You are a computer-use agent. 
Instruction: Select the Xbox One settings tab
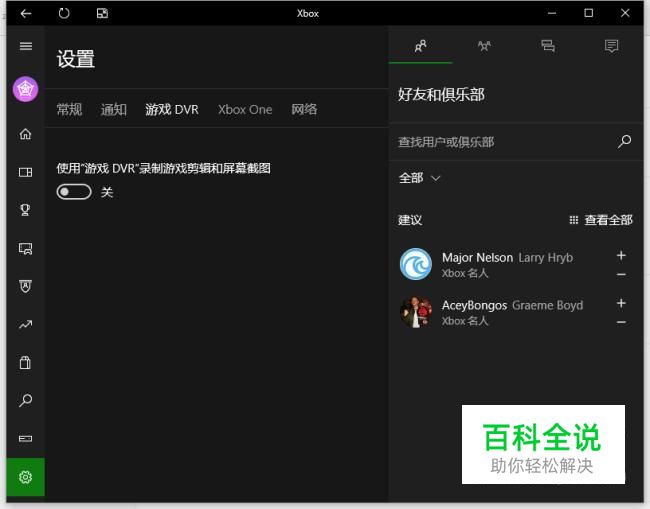(245, 109)
